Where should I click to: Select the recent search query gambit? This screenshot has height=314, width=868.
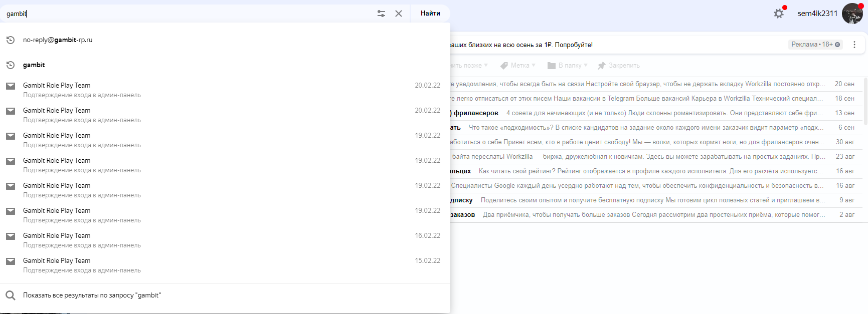[x=34, y=65]
